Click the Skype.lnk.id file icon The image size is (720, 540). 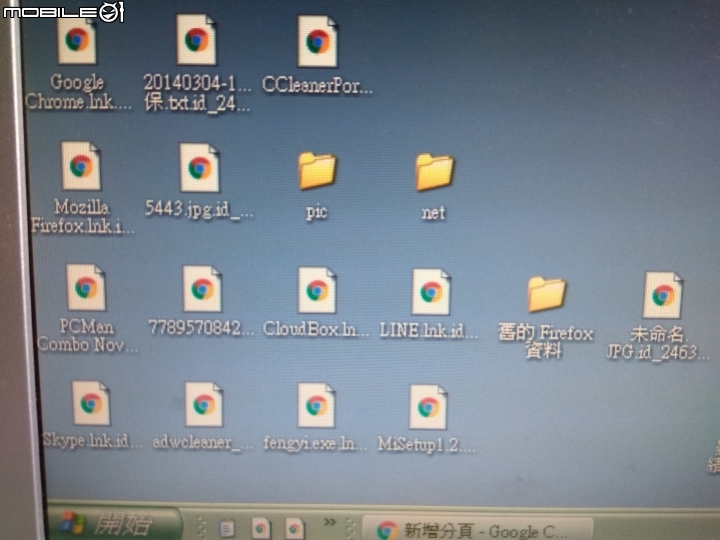coord(91,403)
